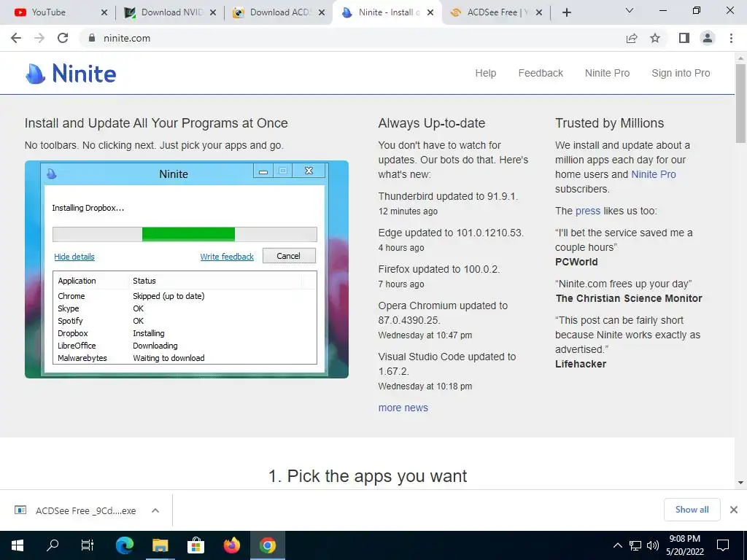
Task: Click the page vertical scrollbar thumb
Action: click(x=740, y=102)
